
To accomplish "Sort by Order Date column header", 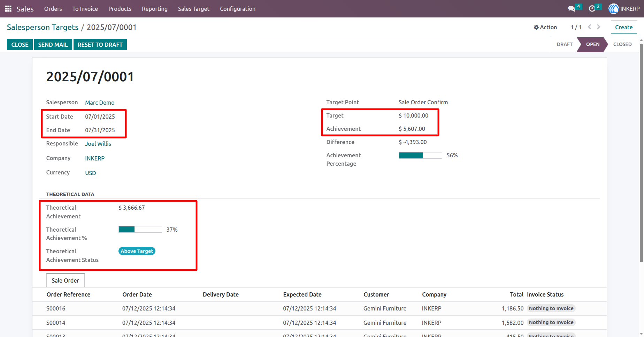I will point(137,294).
